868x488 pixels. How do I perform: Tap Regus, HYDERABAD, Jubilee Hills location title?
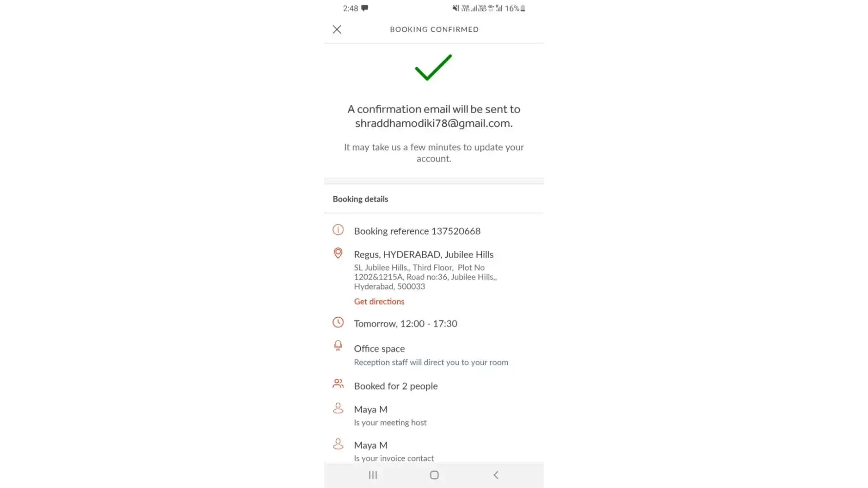423,255
